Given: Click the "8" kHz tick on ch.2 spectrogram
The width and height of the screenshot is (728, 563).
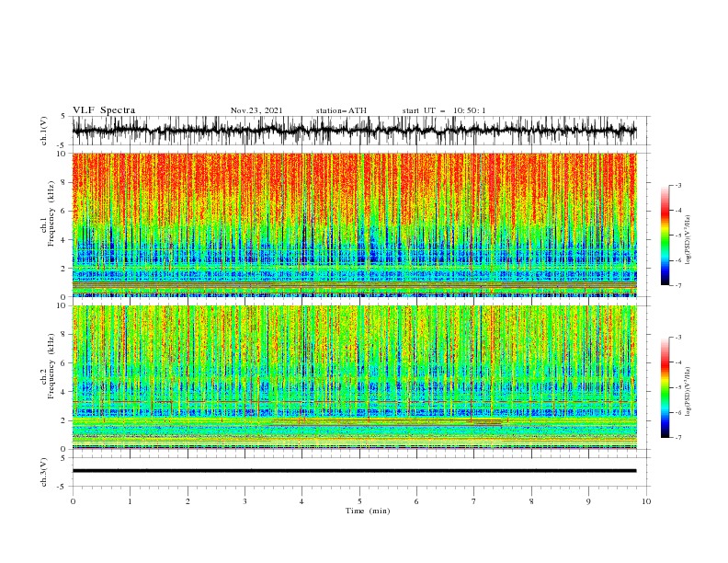Looking at the screenshot, I should pyautogui.click(x=63, y=335).
